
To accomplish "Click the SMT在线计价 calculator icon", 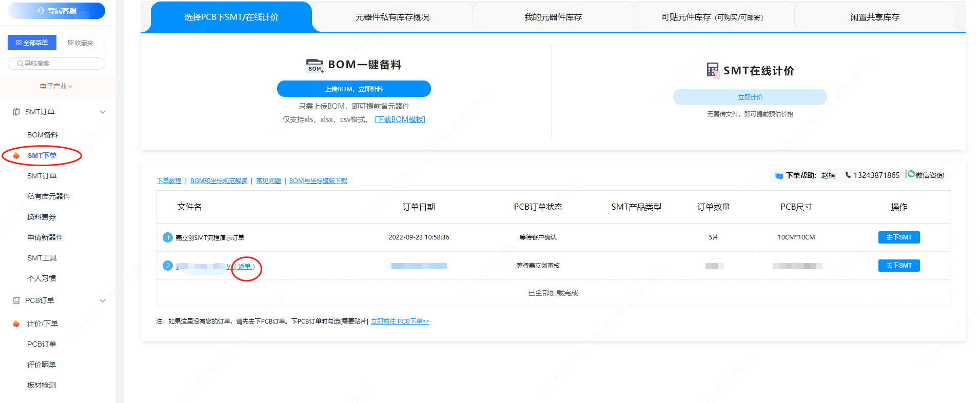I will (x=712, y=70).
